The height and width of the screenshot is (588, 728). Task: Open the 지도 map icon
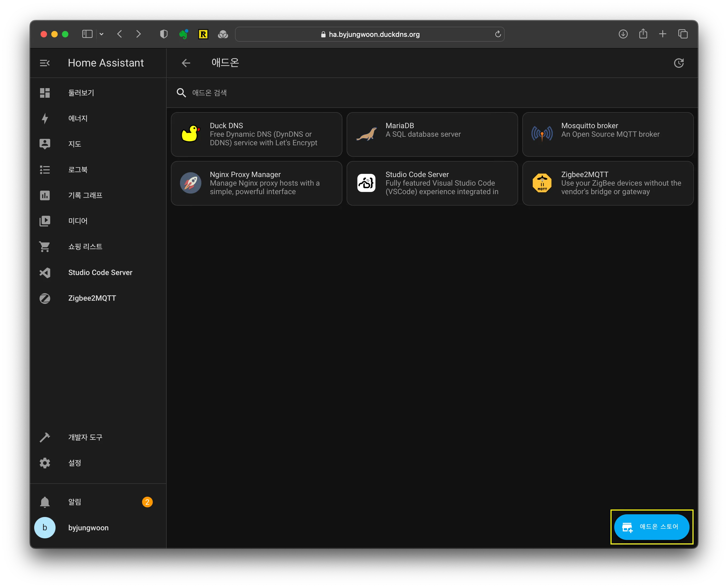[45, 144]
